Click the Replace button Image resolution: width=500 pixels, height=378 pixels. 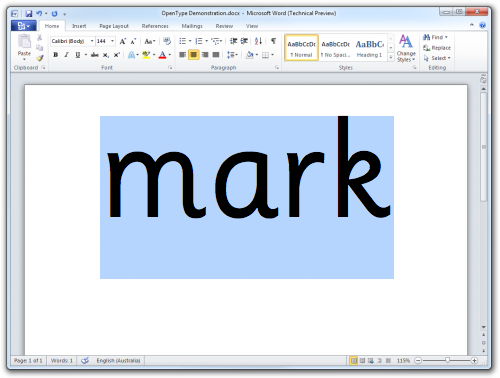point(437,48)
